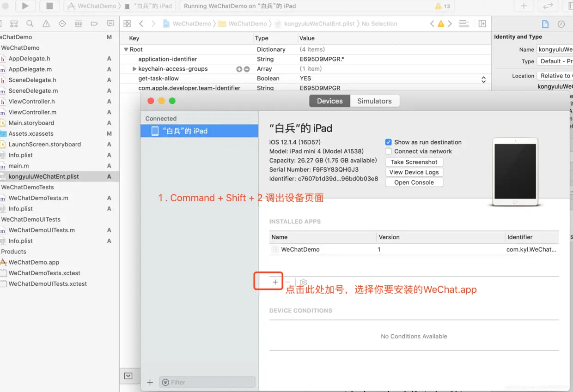
Task: Open the Breakpoint navigator flag icon
Action: point(94,23)
